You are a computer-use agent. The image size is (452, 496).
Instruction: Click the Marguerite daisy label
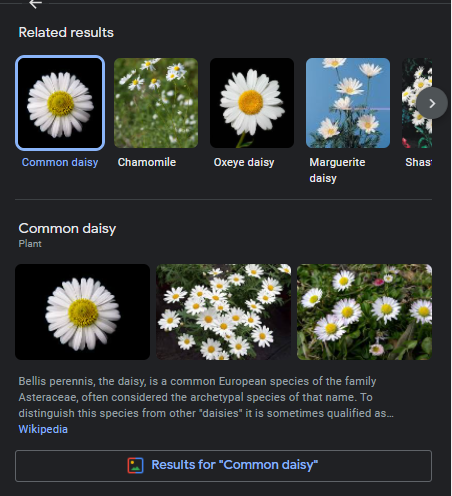click(x=337, y=170)
